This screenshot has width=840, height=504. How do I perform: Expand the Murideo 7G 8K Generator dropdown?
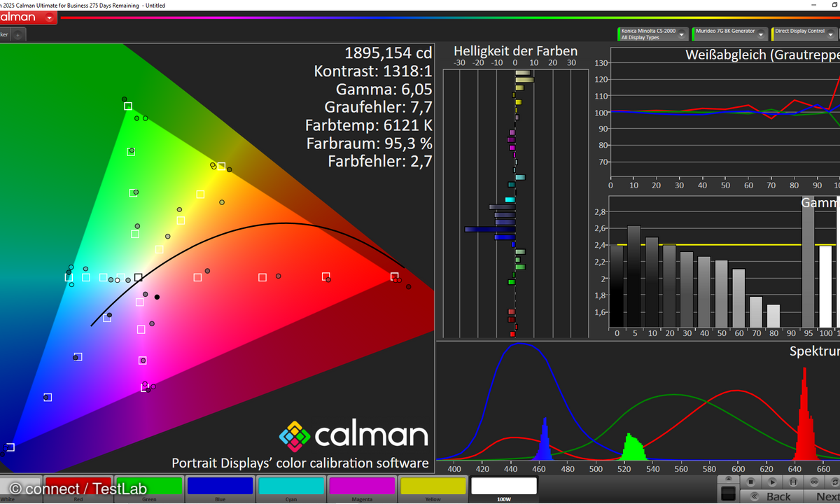pos(762,33)
